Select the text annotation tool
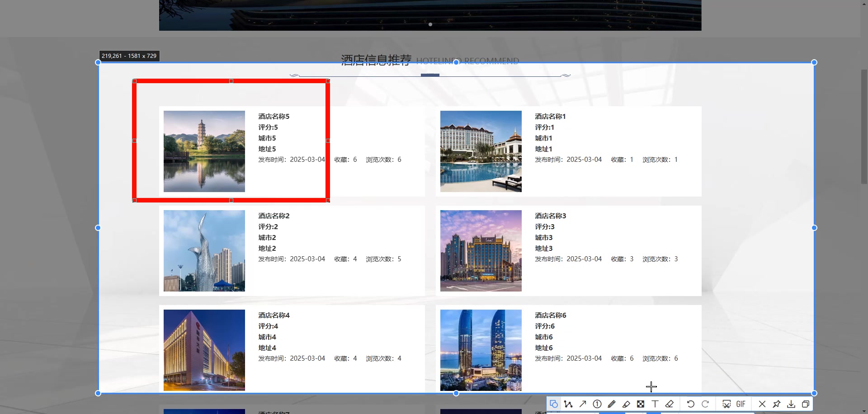868x414 pixels. [x=655, y=404]
